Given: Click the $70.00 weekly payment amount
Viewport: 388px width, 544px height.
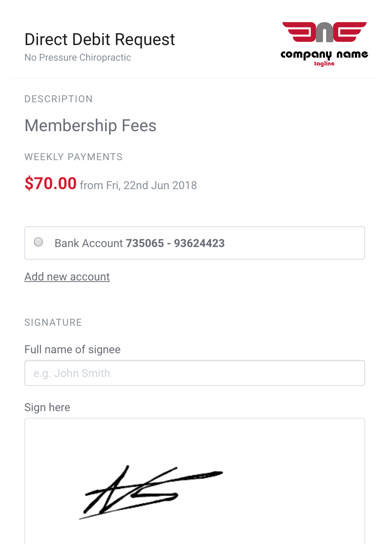Looking at the screenshot, I should (50, 183).
